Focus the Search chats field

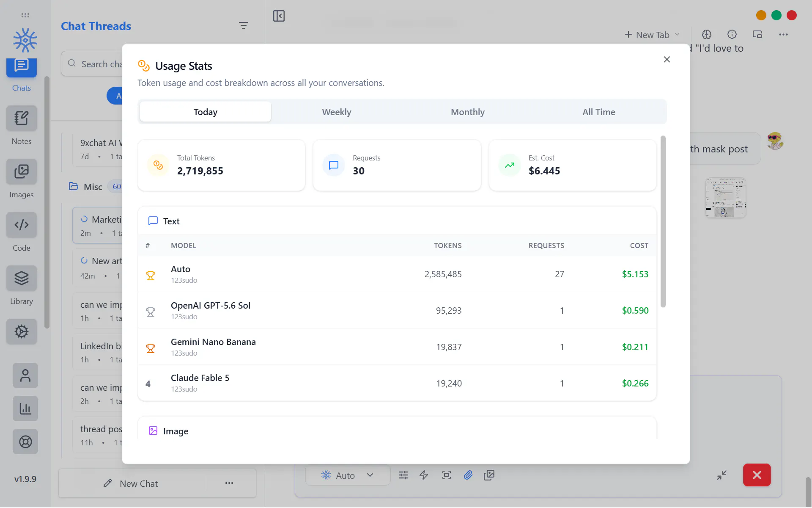pos(92,64)
